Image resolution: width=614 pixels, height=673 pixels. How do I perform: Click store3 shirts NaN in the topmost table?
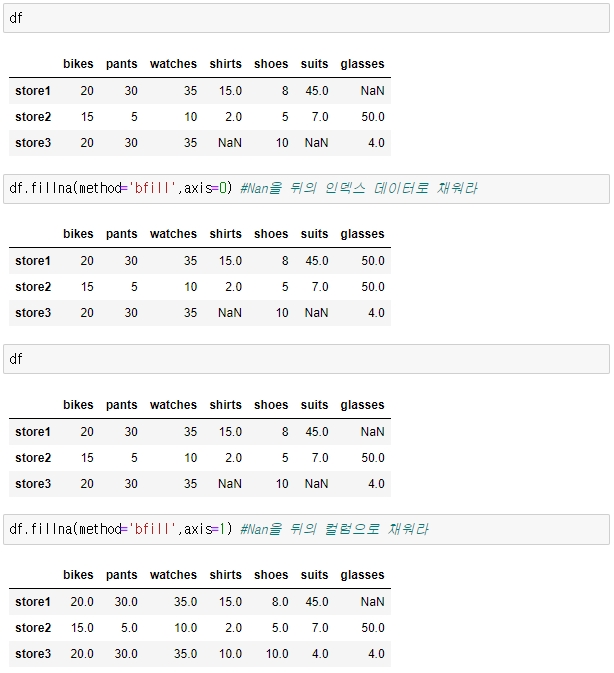click(x=230, y=142)
